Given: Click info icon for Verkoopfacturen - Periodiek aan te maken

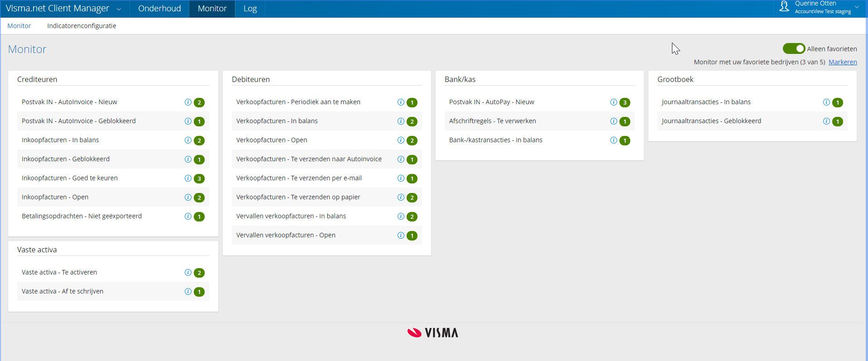Looking at the screenshot, I should 401,102.
